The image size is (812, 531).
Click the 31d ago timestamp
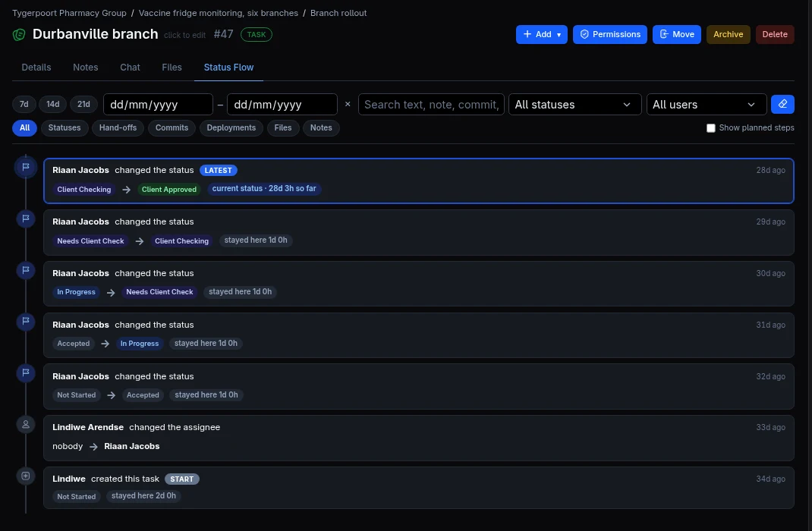pos(770,325)
